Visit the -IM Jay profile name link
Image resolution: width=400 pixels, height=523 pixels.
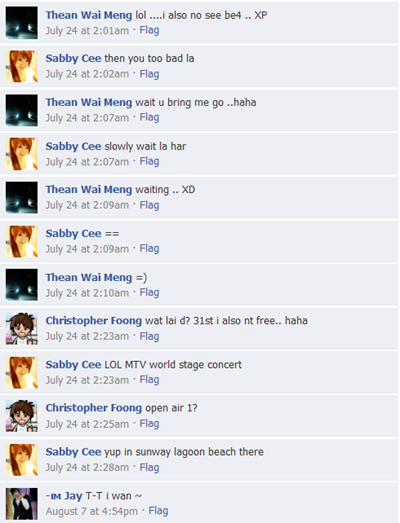[x=64, y=496]
